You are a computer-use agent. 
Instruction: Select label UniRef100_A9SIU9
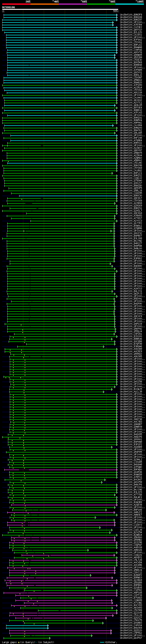tap(131, 93)
